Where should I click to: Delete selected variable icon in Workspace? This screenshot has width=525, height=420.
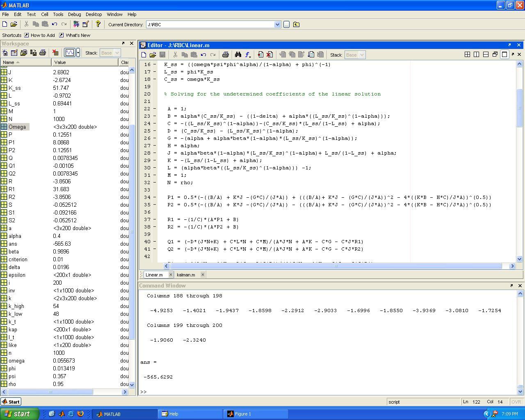coord(55,52)
